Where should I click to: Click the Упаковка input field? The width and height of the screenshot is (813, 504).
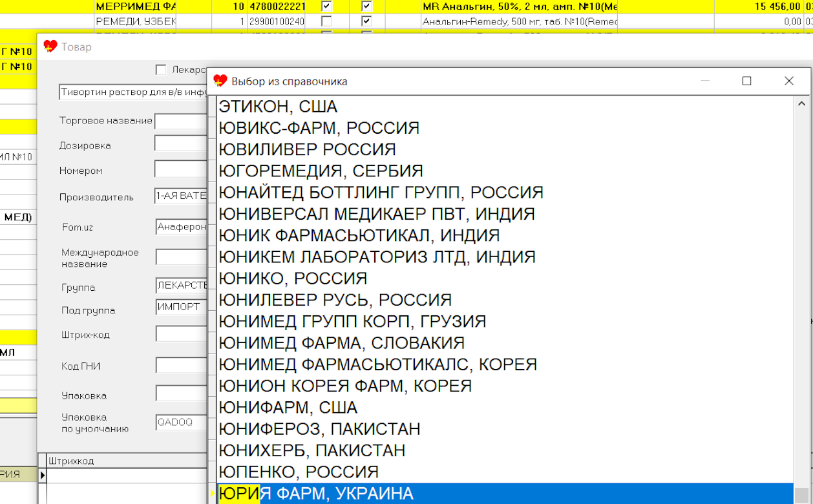point(181,394)
